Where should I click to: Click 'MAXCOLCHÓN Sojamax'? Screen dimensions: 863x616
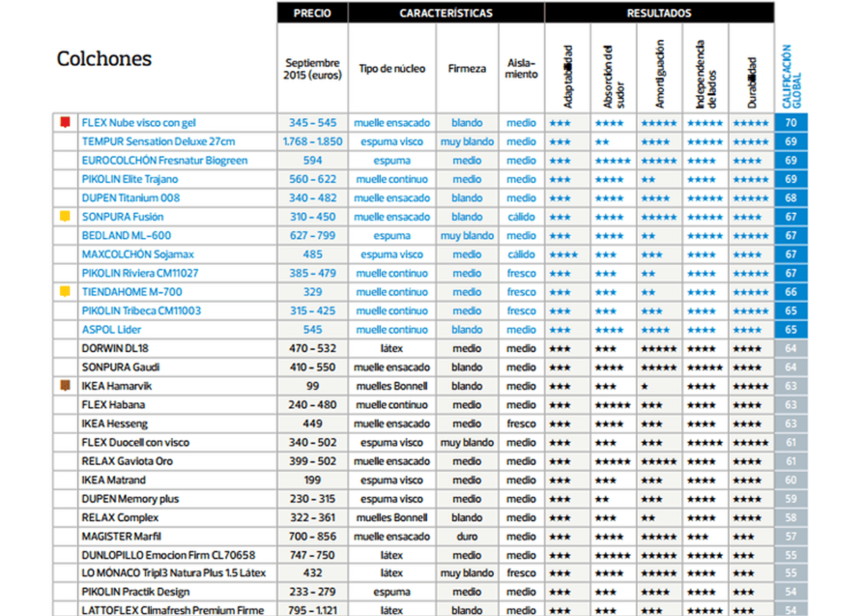point(138,254)
